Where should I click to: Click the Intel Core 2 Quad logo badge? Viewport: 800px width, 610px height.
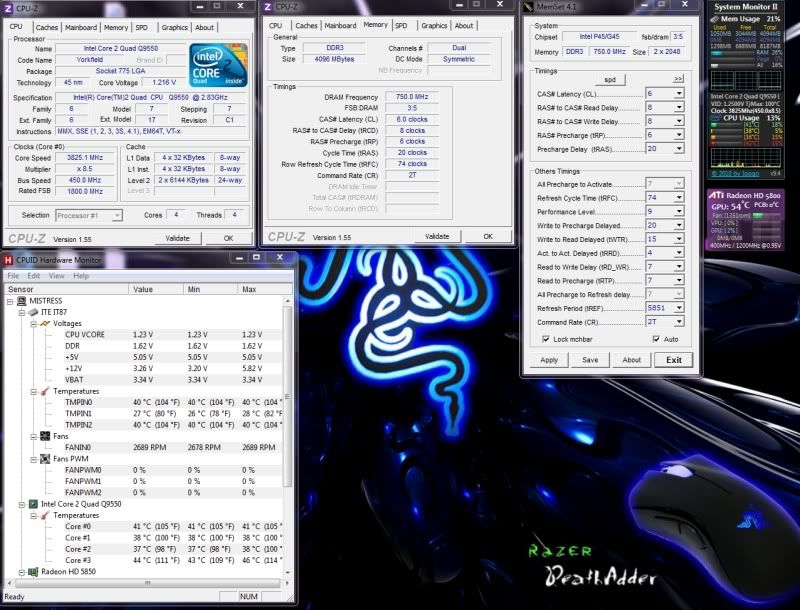pos(218,65)
